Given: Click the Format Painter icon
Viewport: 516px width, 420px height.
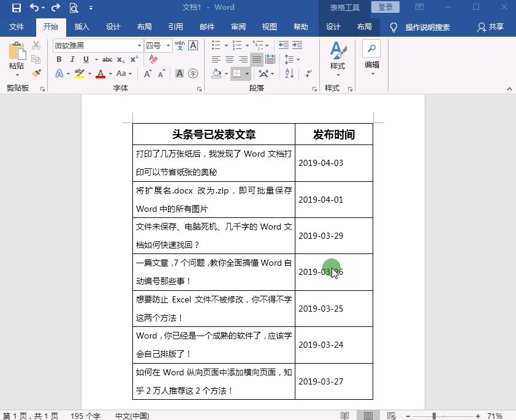Looking at the screenshot, I should [36, 72].
